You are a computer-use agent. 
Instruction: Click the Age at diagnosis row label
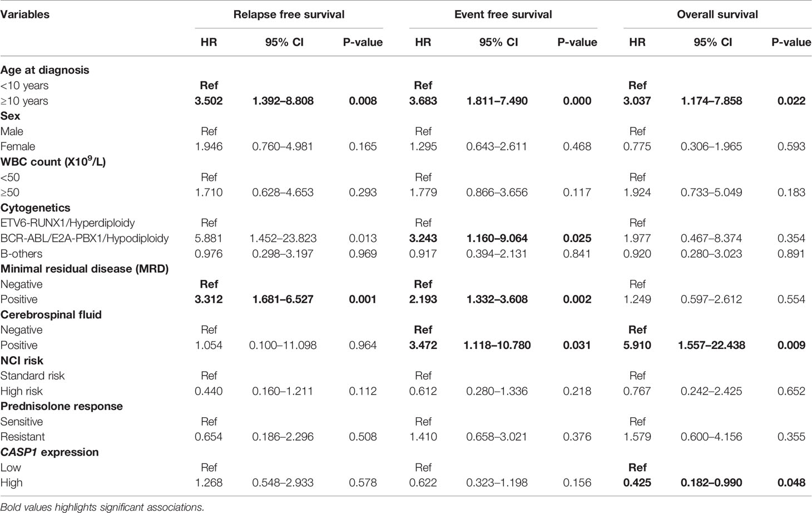pos(45,70)
